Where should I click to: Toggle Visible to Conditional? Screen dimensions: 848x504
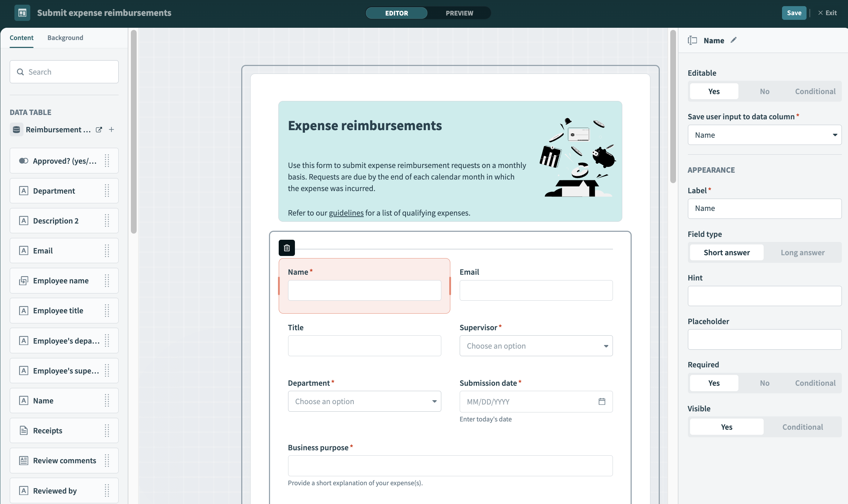point(803,426)
